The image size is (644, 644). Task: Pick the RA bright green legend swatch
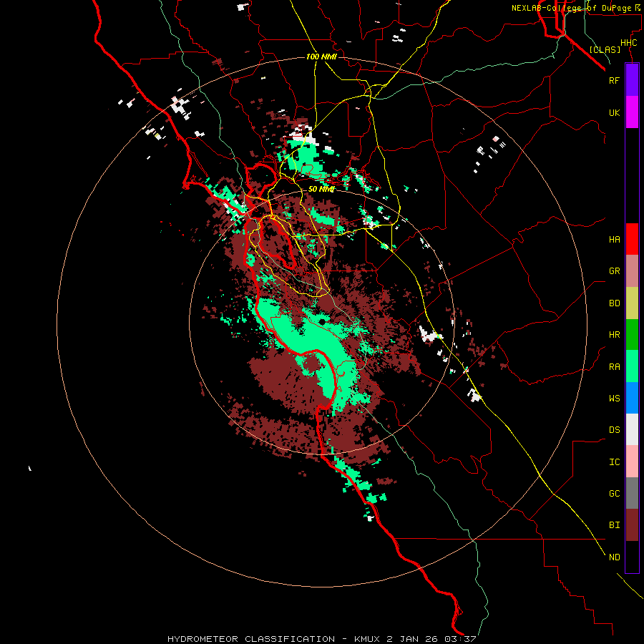coord(632,366)
